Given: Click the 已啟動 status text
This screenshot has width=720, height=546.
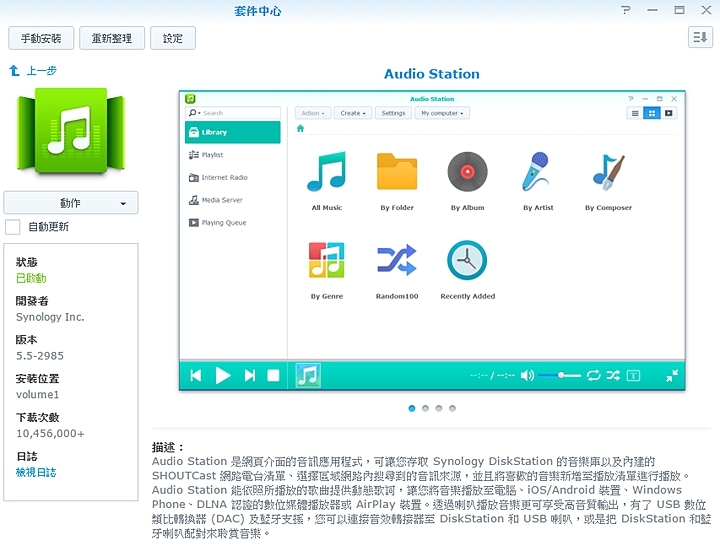Looking at the screenshot, I should pos(31,278).
